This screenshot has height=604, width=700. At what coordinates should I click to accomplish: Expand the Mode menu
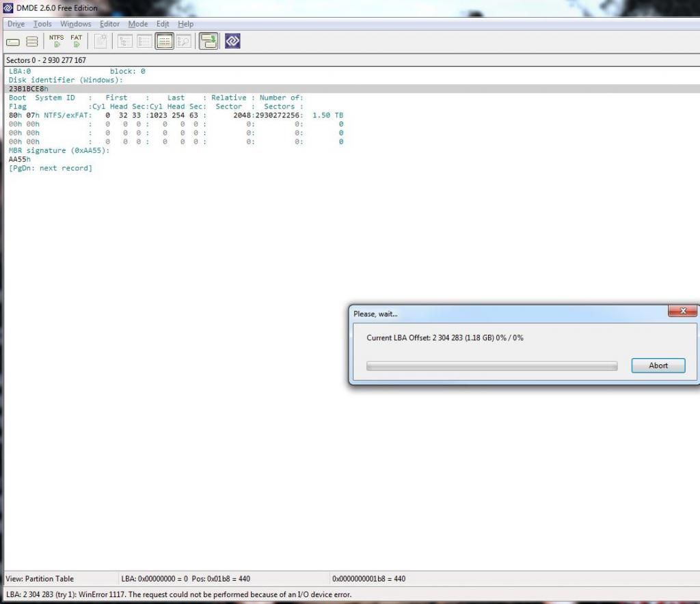137,24
